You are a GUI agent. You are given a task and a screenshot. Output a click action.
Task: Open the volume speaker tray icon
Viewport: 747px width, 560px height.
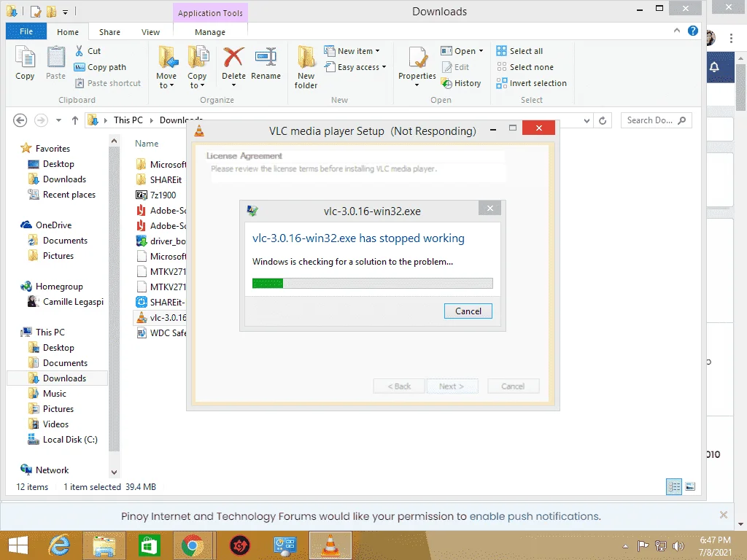pyautogui.click(x=678, y=545)
